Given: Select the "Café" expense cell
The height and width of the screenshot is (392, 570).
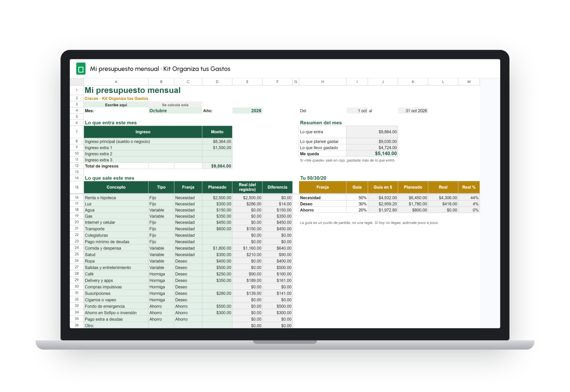Looking at the screenshot, I should tap(116, 274).
